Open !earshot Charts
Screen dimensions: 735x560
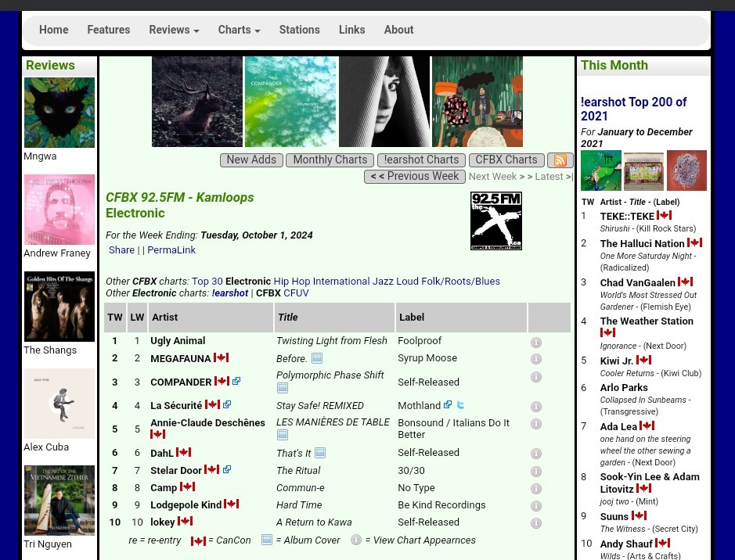pyautogui.click(x=421, y=160)
